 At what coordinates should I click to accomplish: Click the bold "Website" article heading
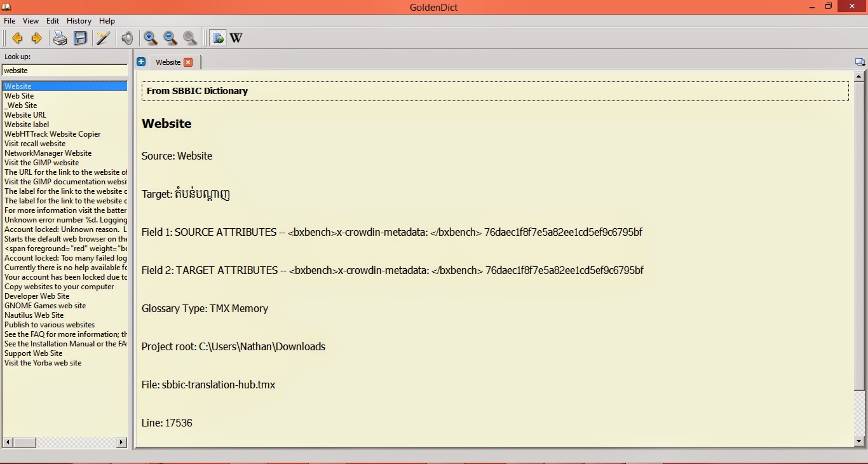click(x=166, y=124)
